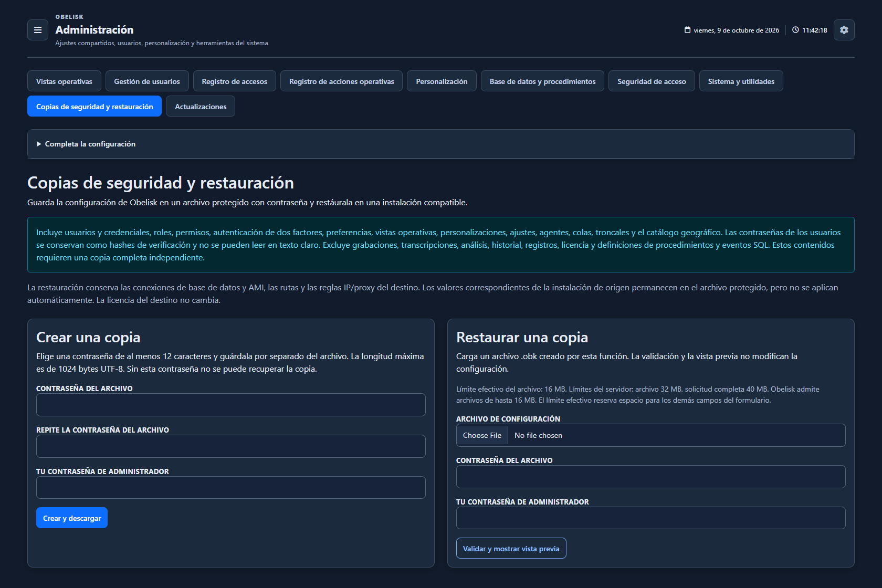Click the date "viernes, 9 de octubre de 2026"

(x=736, y=30)
